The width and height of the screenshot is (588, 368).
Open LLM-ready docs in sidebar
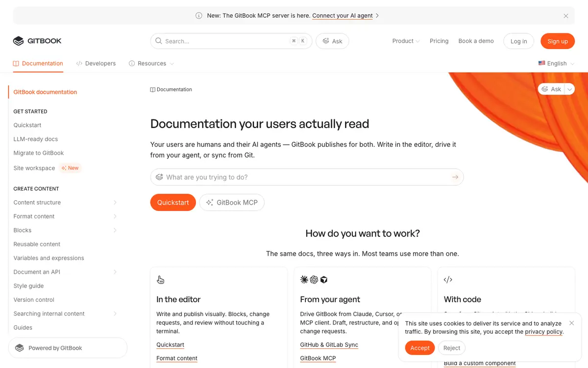click(36, 139)
